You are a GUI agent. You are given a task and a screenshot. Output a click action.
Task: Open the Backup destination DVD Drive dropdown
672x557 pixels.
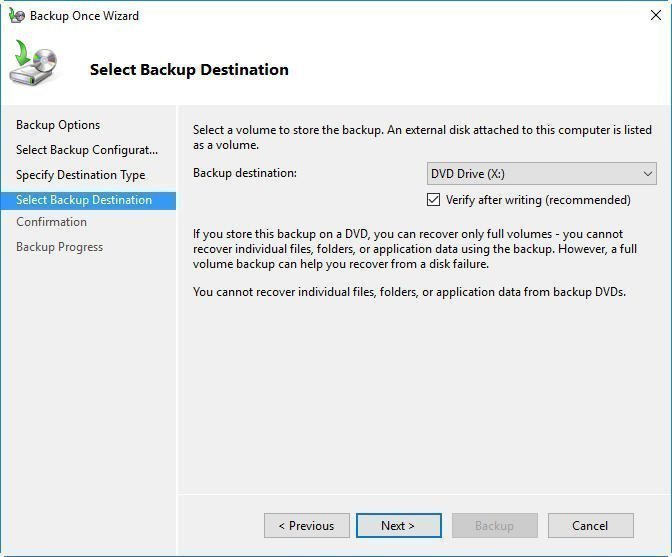coord(541,174)
